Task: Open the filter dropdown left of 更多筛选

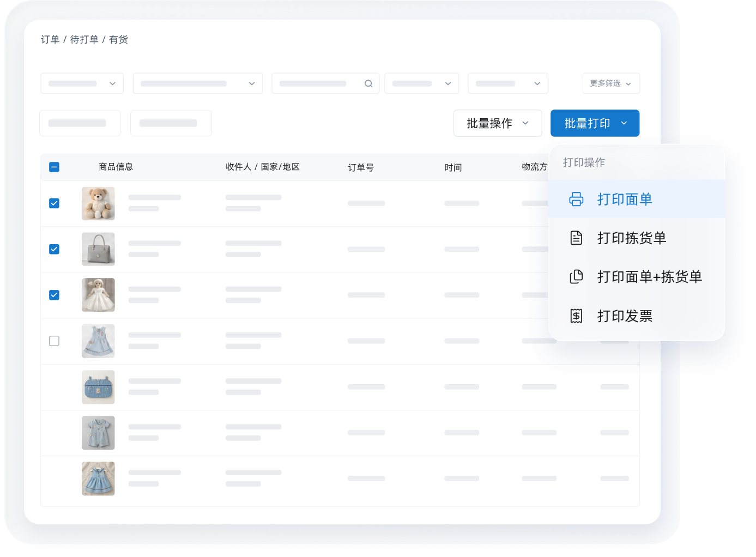Action: click(508, 83)
